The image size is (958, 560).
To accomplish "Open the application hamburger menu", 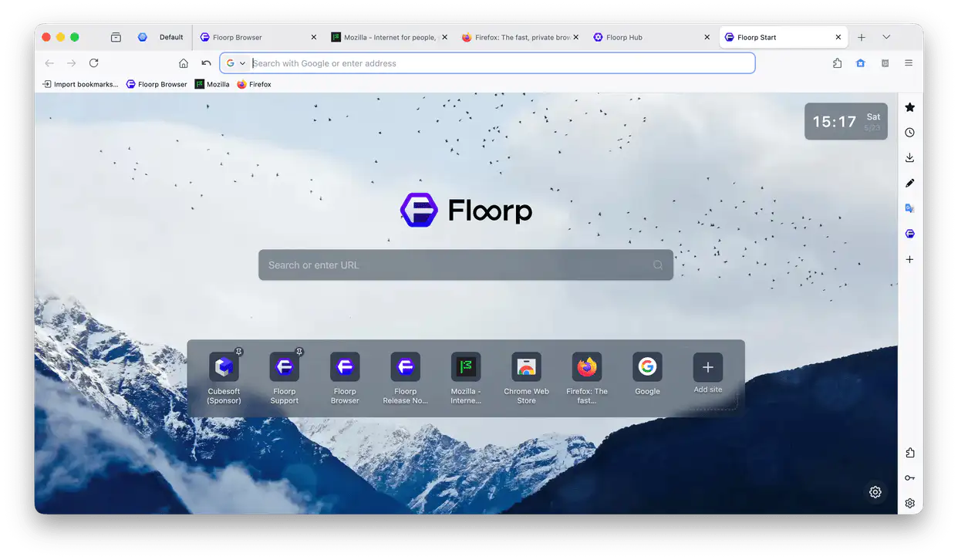I will pyautogui.click(x=909, y=63).
